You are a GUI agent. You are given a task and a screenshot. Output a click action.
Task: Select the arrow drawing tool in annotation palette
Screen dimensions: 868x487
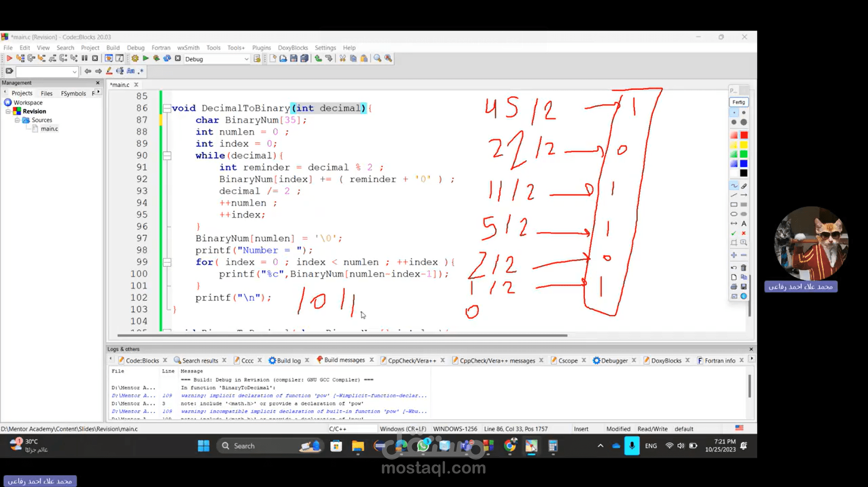pyautogui.click(x=744, y=195)
